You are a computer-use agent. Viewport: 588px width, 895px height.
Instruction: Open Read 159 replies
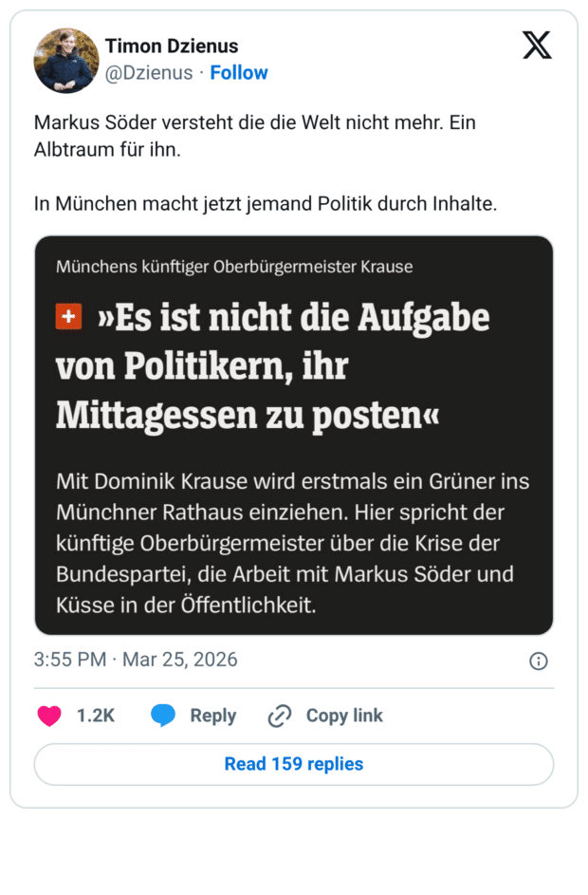(293, 764)
